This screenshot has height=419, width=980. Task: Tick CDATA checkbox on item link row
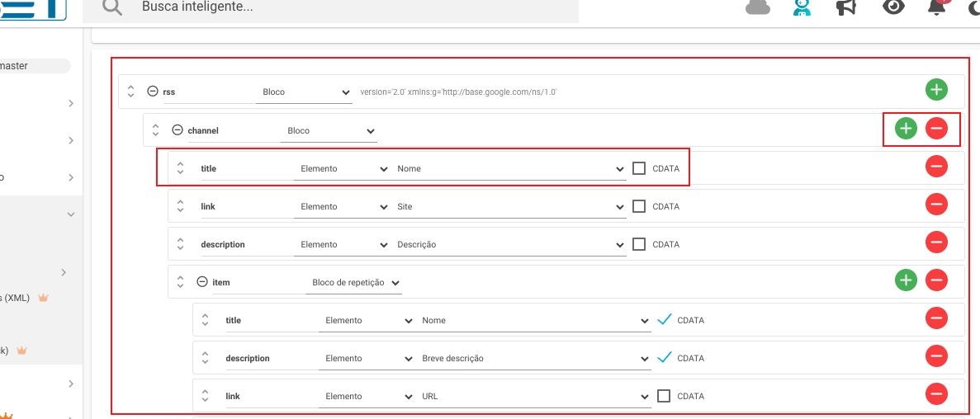664,396
